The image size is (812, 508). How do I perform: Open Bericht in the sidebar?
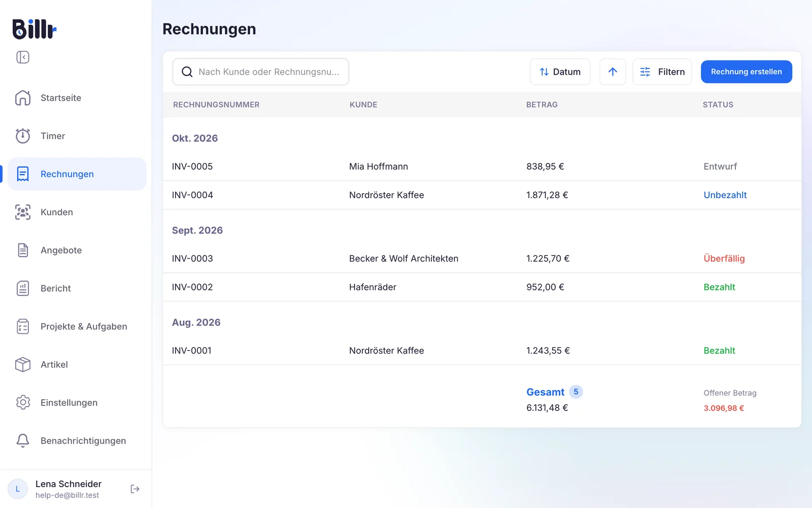(x=77, y=288)
